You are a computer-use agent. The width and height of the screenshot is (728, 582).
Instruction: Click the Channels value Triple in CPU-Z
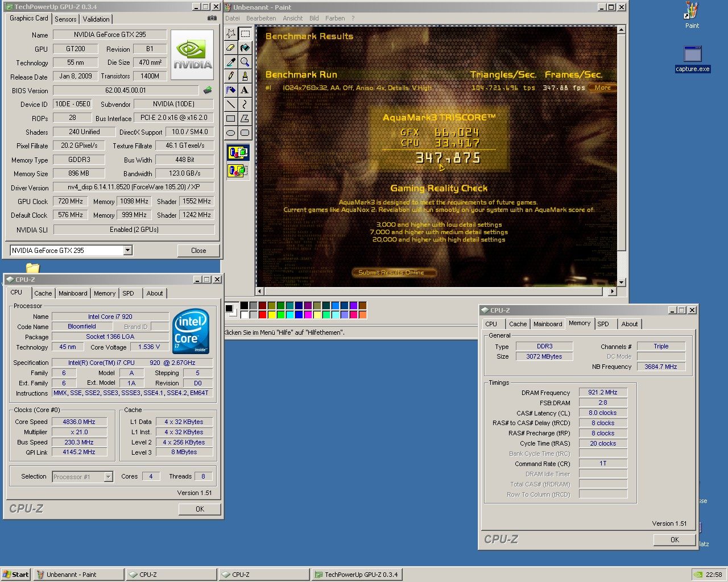(661, 346)
